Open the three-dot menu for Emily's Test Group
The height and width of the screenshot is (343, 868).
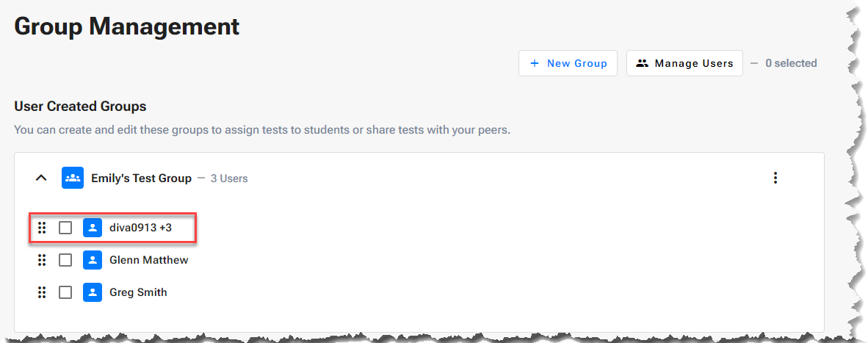coord(775,178)
